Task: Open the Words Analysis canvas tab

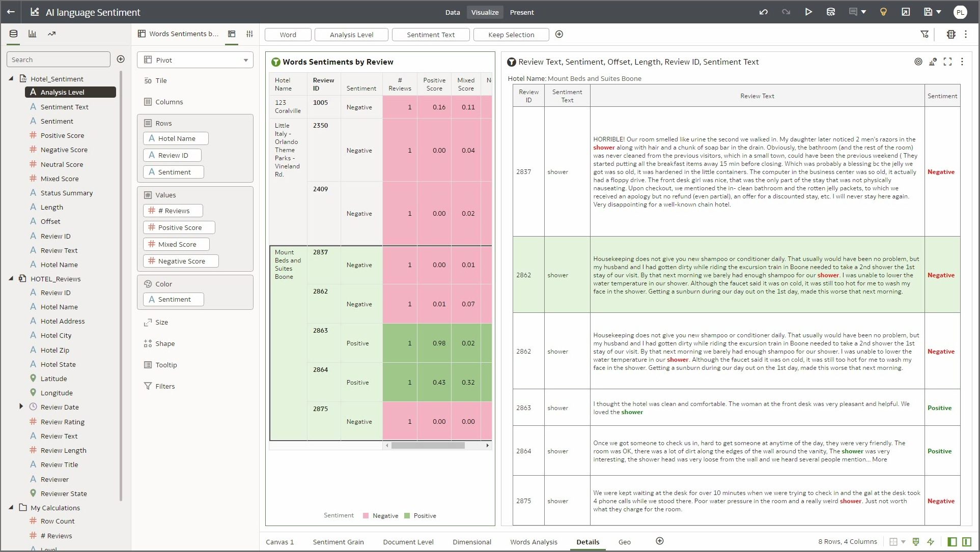Action: tap(534, 542)
